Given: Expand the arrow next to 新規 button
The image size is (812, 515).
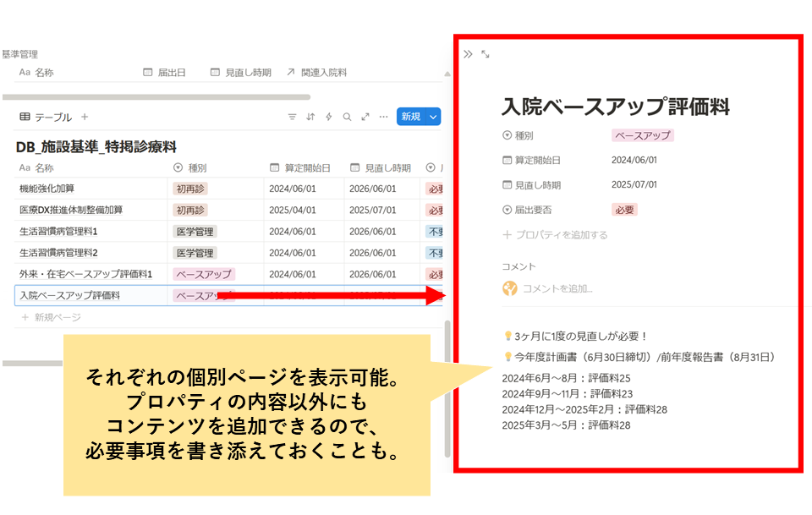Looking at the screenshot, I should click(433, 117).
